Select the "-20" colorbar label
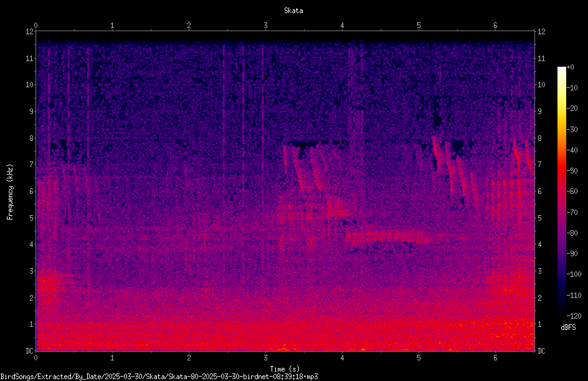The width and height of the screenshot is (588, 381). [572, 109]
